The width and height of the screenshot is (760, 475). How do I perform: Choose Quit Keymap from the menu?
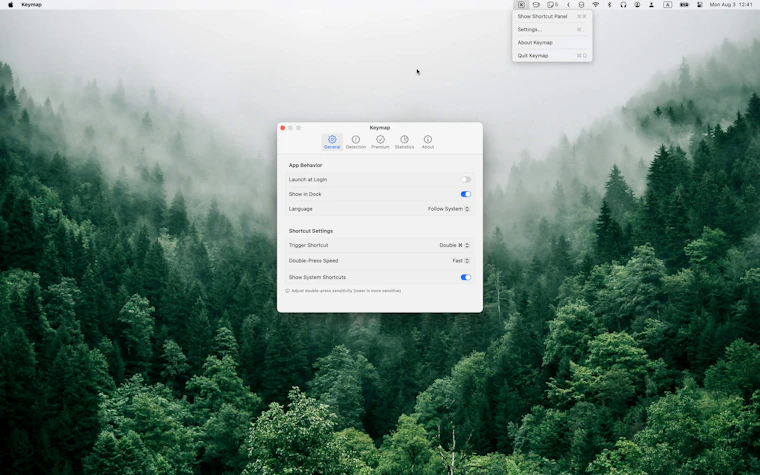552,56
